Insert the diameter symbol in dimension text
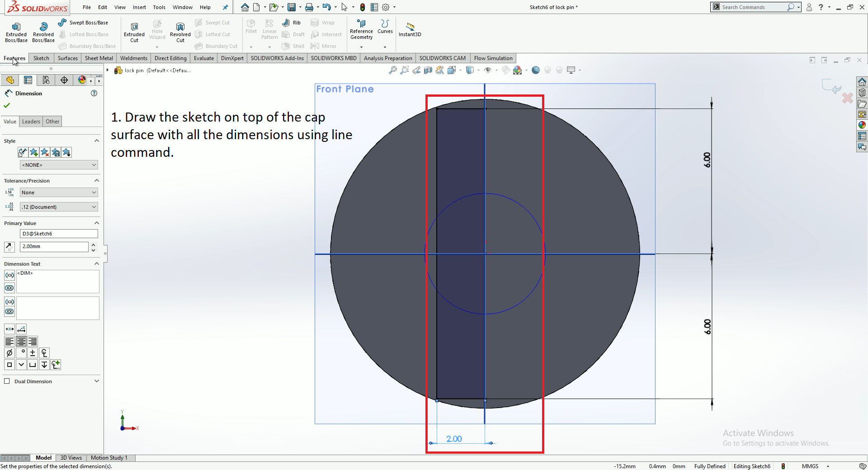Viewport: 868px width, 470px height. pos(9,353)
